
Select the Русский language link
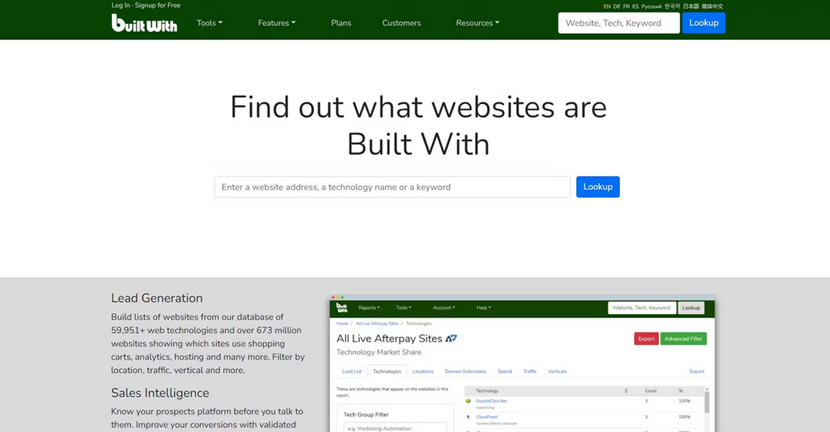point(651,6)
